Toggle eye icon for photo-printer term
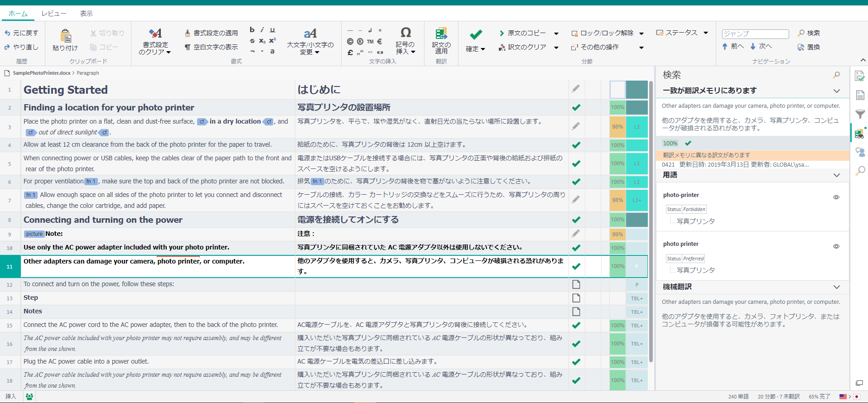 click(836, 197)
